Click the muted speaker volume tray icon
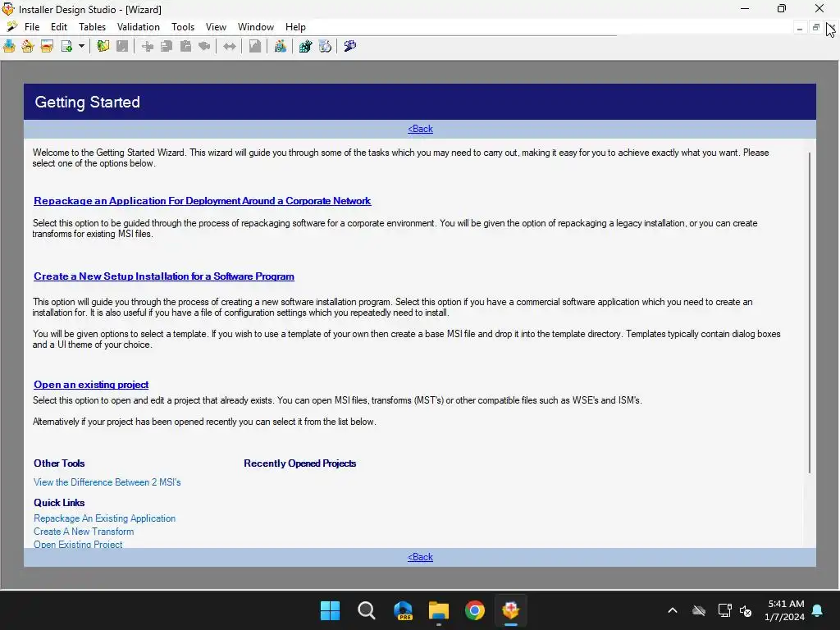The image size is (840, 630). [x=745, y=610]
